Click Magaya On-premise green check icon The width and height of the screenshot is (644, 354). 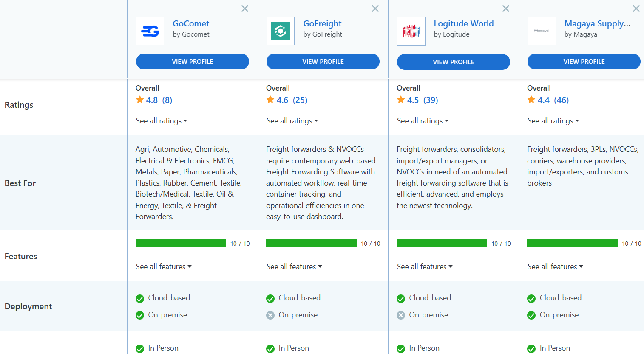pyautogui.click(x=531, y=315)
